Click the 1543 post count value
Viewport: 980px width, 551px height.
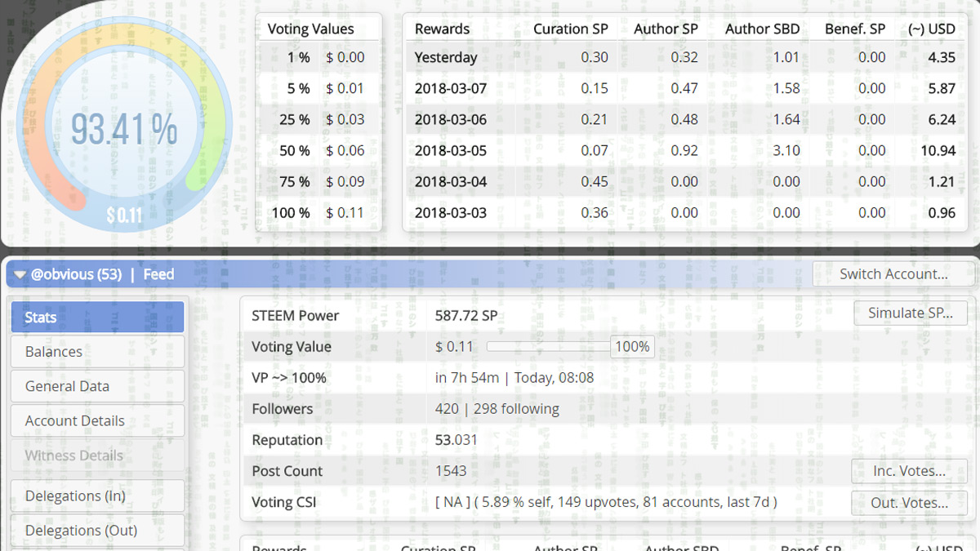tap(452, 471)
